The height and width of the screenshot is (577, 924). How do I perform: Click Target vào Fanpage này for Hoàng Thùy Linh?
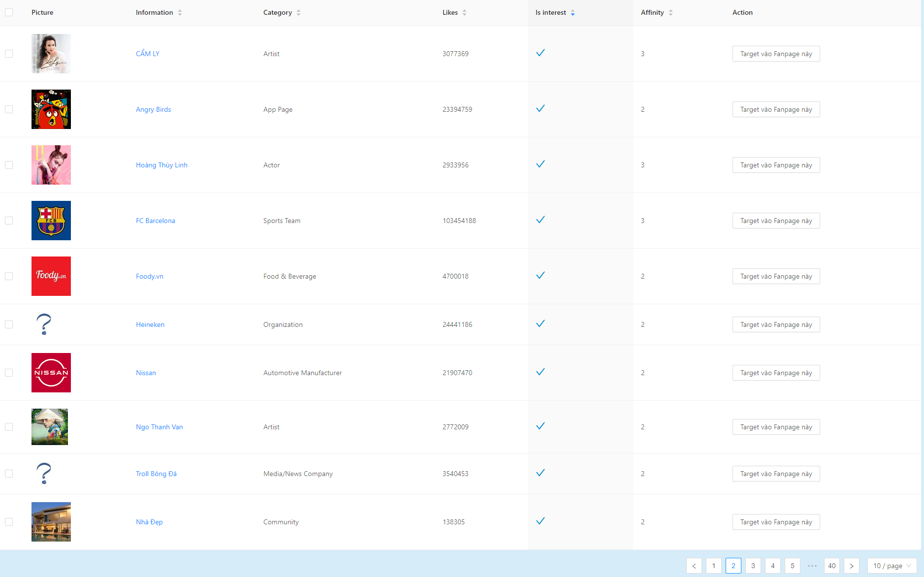pos(776,165)
